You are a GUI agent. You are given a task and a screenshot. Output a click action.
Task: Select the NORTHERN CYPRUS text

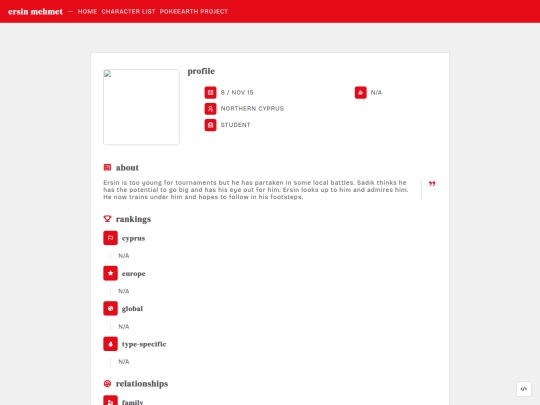[252, 108]
